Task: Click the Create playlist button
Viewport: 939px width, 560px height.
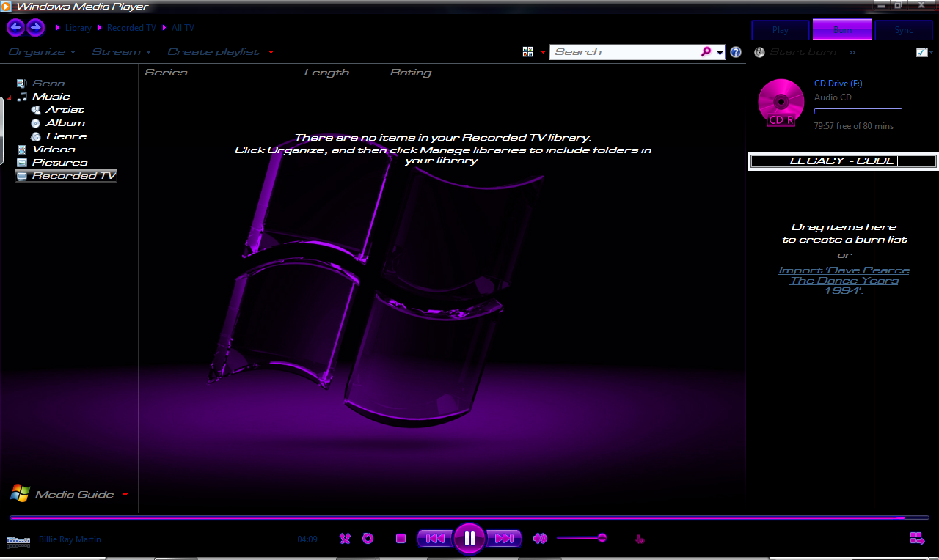Action: click(x=213, y=52)
